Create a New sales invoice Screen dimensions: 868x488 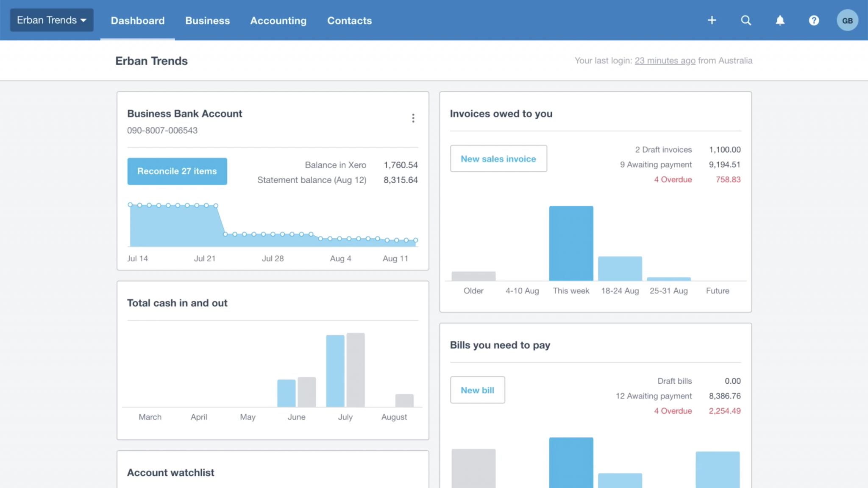point(498,159)
